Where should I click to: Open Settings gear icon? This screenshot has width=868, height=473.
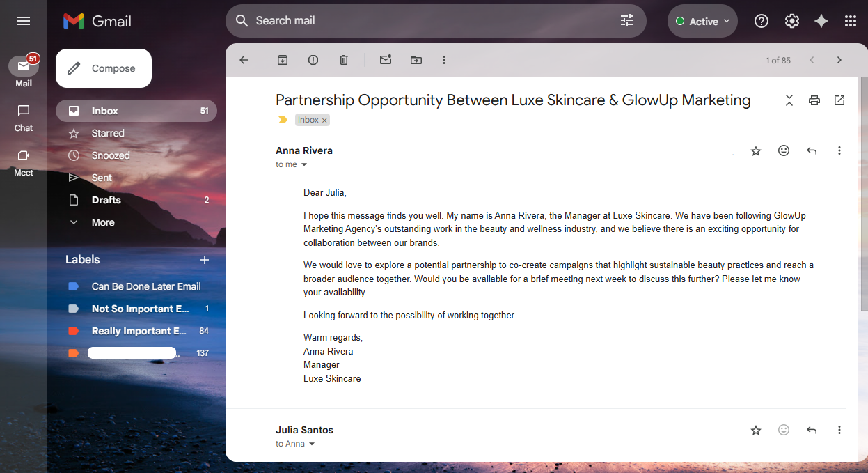[x=791, y=21]
